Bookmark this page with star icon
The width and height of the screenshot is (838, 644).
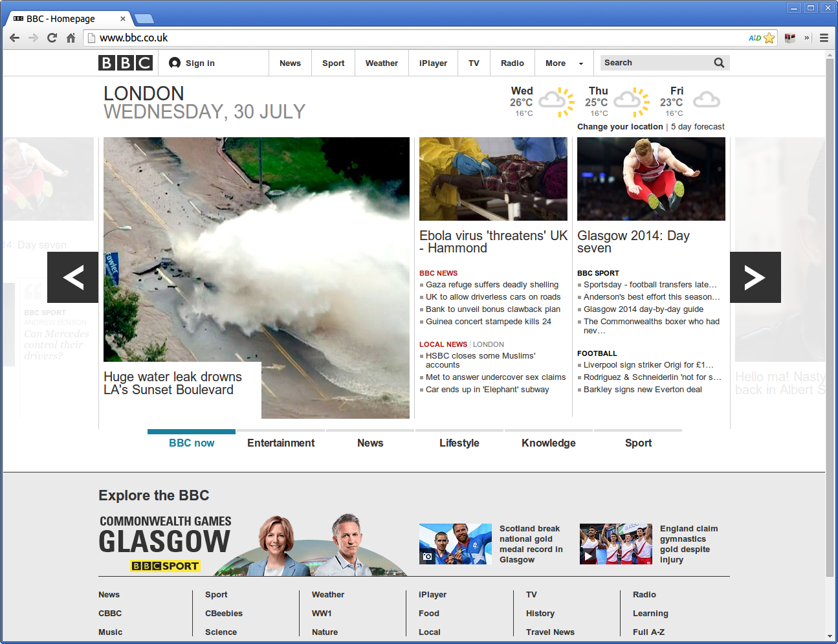pyautogui.click(x=769, y=38)
